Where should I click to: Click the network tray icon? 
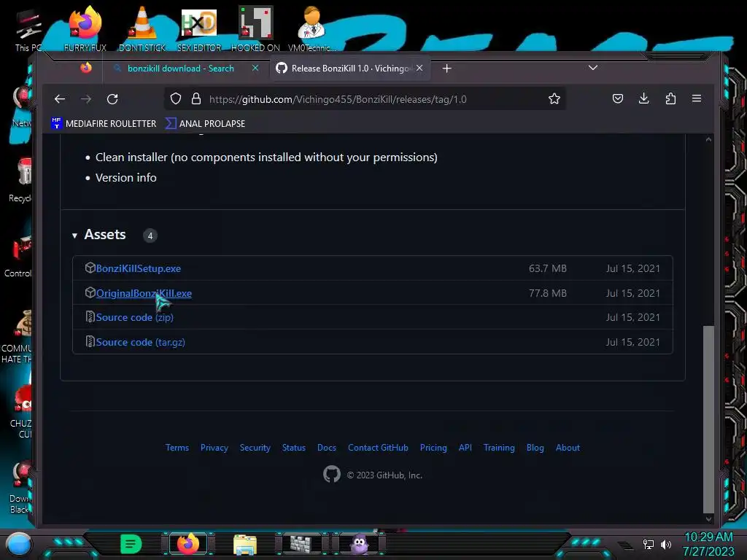pyautogui.click(x=649, y=544)
